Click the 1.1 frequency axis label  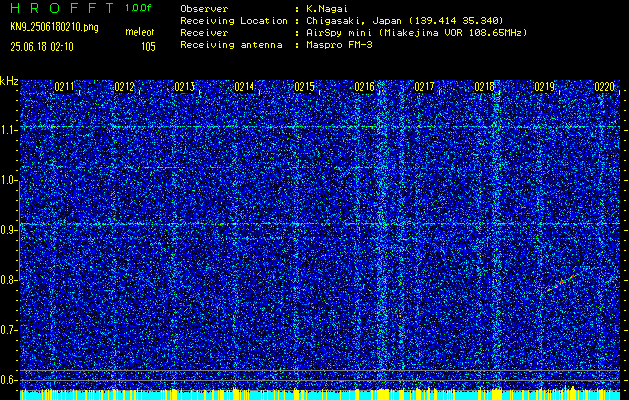(x=8, y=130)
